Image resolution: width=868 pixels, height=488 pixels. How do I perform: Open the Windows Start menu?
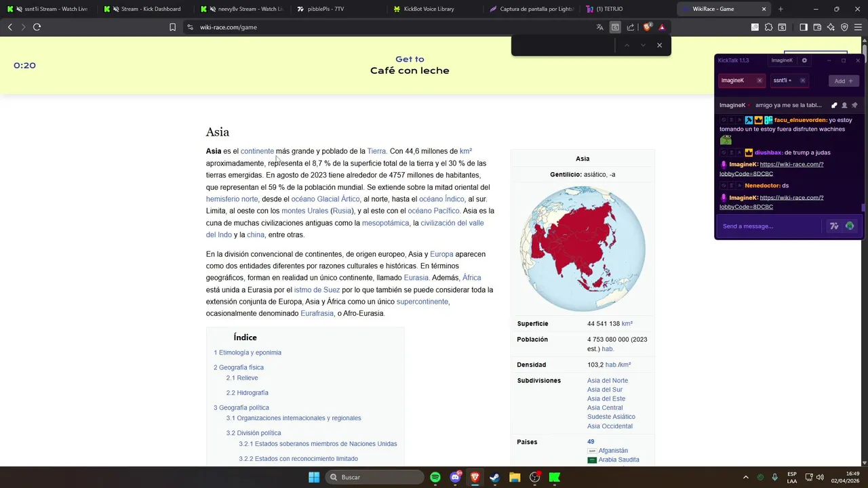click(x=314, y=477)
